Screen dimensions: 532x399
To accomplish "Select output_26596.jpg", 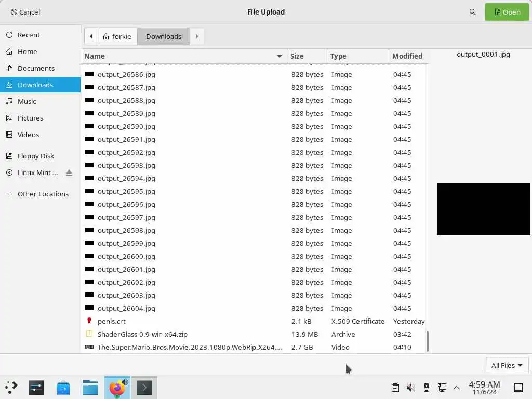I will (253, 205).
